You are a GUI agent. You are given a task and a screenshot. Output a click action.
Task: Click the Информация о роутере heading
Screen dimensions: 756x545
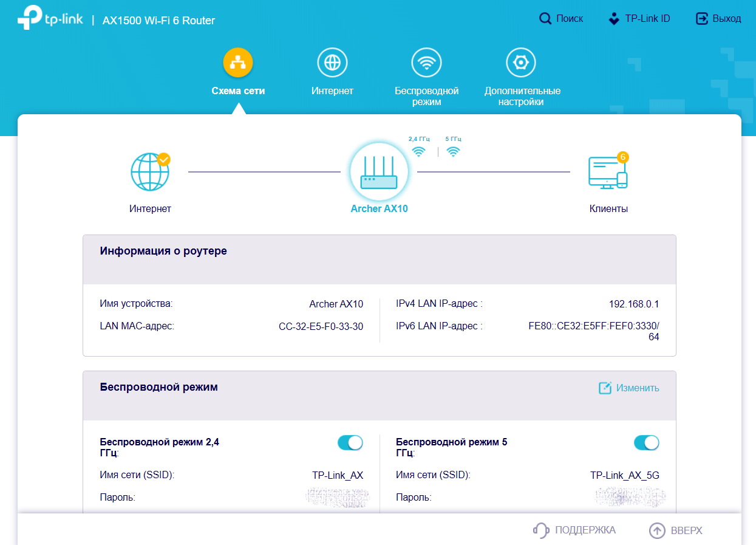tap(163, 251)
